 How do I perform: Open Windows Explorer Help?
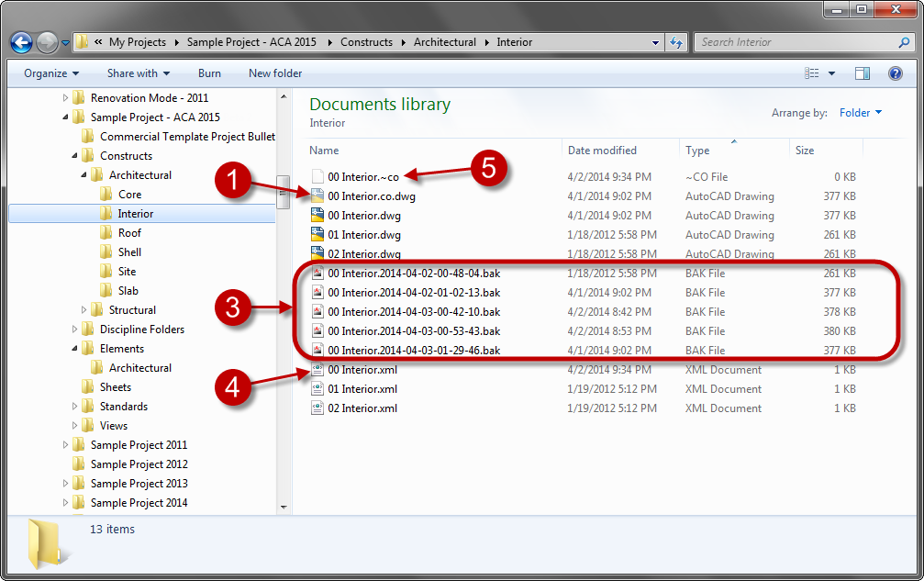pyautogui.click(x=896, y=73)
